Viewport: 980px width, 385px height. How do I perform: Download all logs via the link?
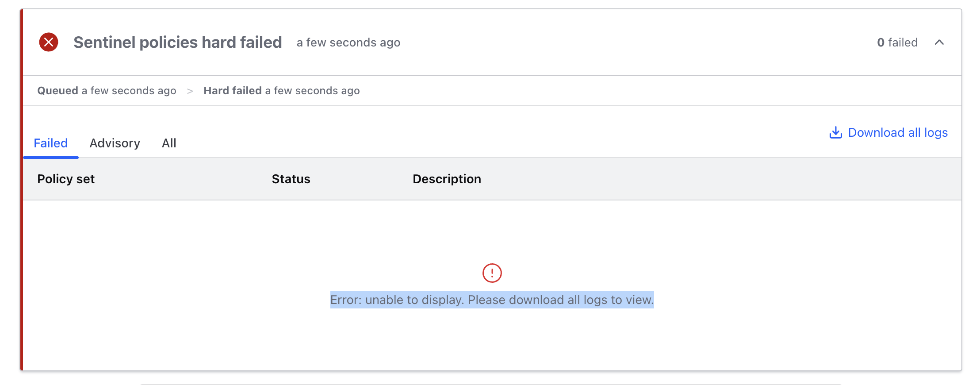pyautogui.click(x=898, y=133)
